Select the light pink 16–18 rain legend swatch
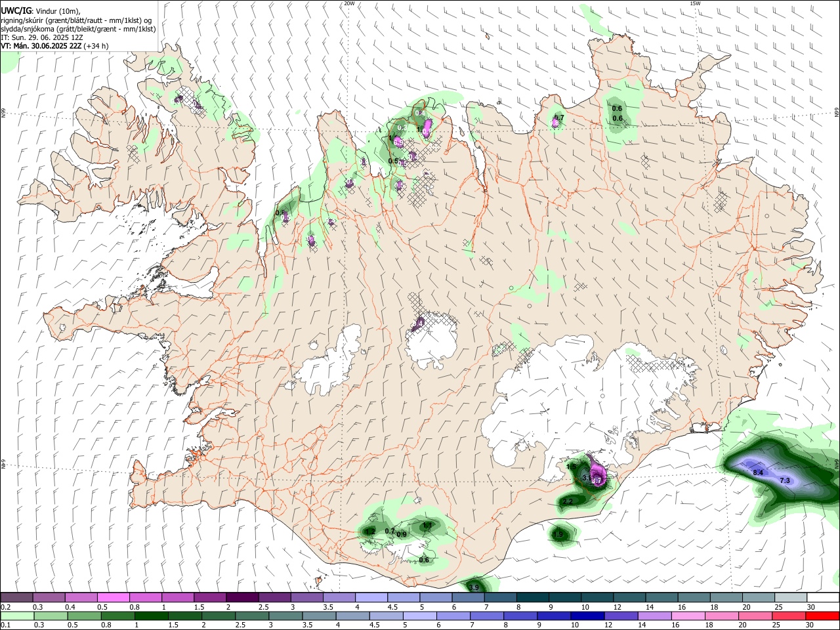The height and width of the screenshot is (630, 840). (688, 616)
